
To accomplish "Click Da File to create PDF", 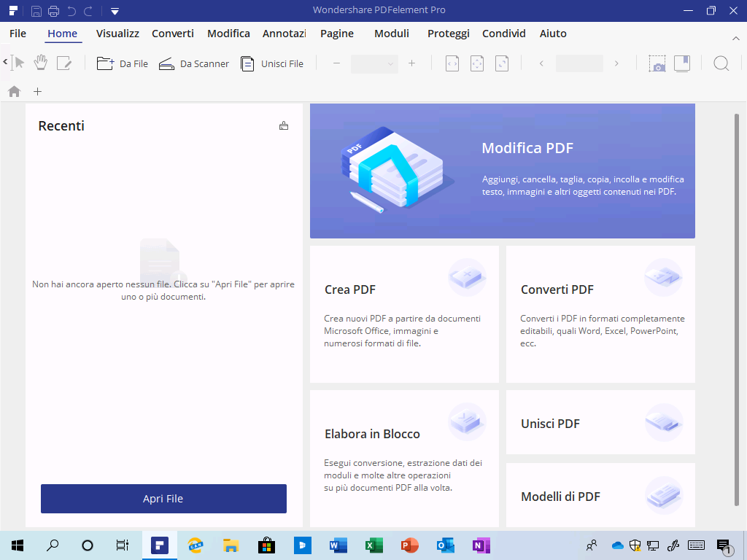I will tap(123, 63).
